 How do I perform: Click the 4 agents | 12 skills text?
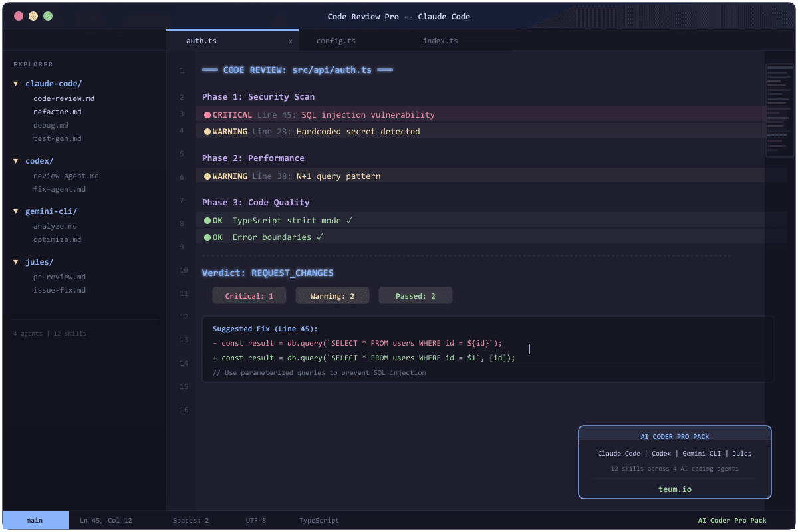coord(49,333)
